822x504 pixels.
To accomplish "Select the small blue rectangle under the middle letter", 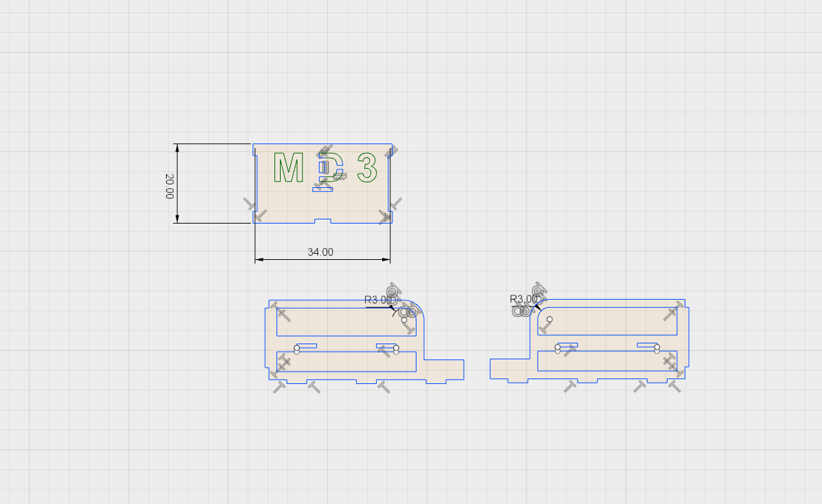I will [x=322, y=189].
